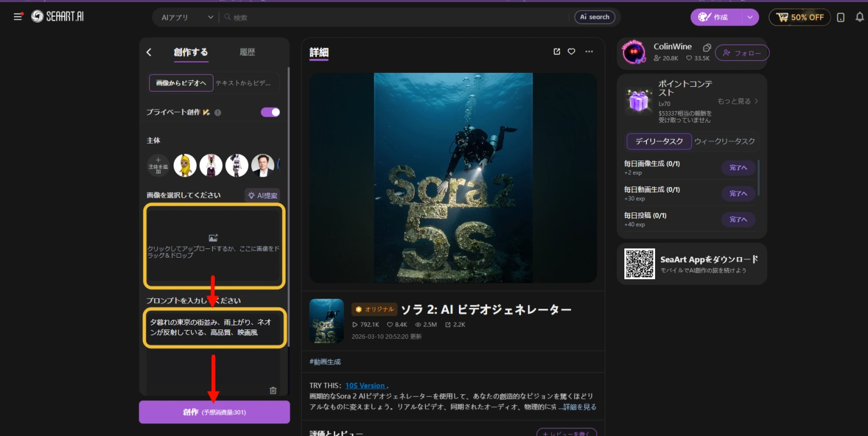Share the video with the export icon
The height and width of the screenshot is (436, 868).
tap(556, 52)
